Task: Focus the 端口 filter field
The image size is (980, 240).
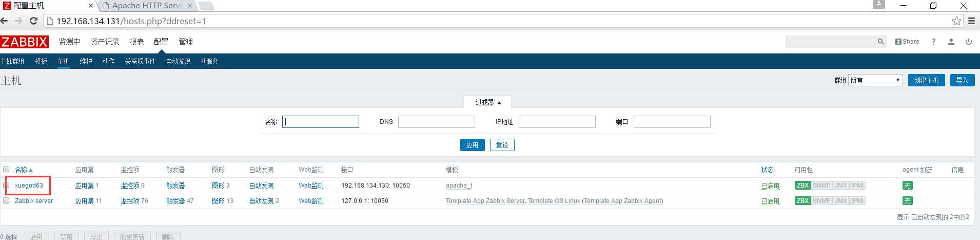Action: tap(672, 122)
